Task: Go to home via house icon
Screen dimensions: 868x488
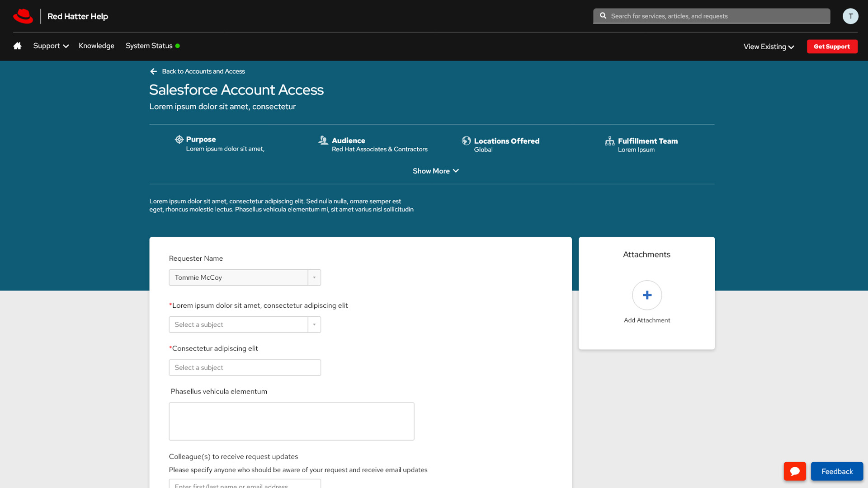Action: 17,46
